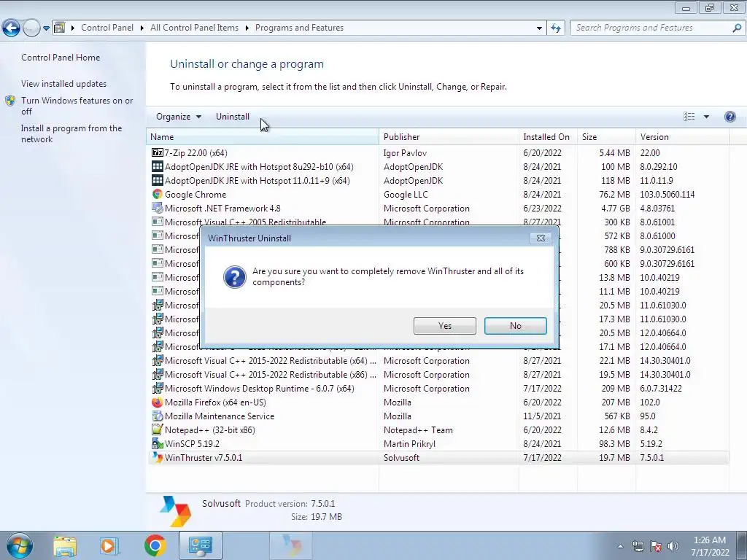Sort by the Version column header
This screenshot has height=560, width=747.
click(x=682, y=136)
